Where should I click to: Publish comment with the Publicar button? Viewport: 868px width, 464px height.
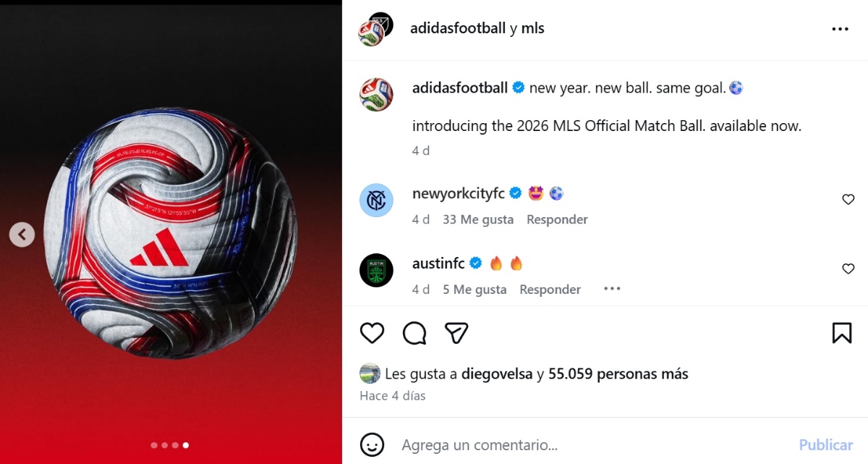pos(826,444)
